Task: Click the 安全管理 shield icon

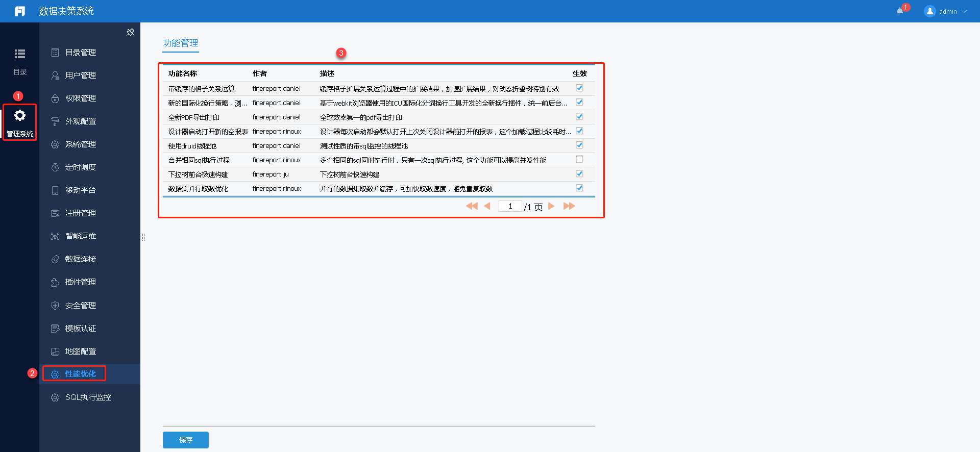Action: (55, 306)
